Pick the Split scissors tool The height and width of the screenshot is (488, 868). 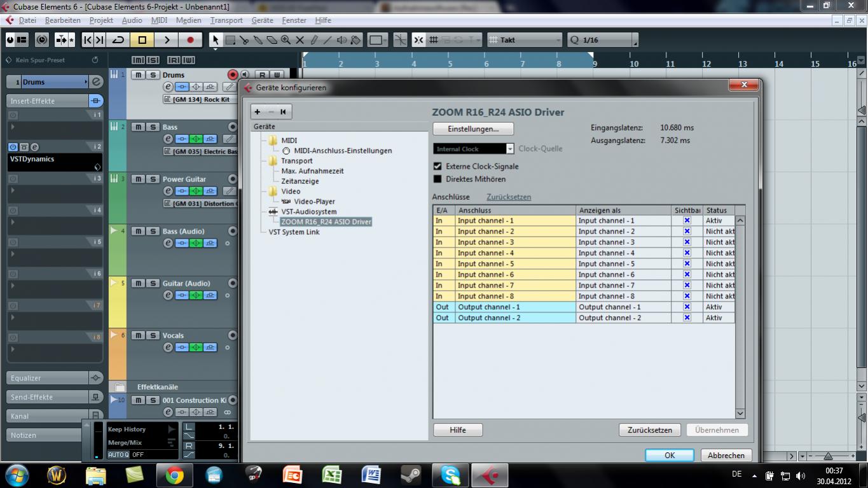point(244,40)
